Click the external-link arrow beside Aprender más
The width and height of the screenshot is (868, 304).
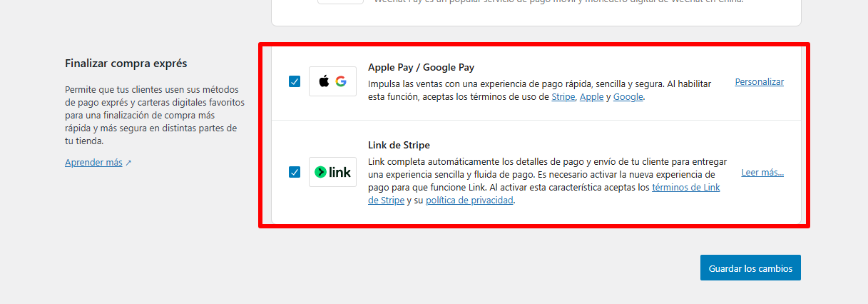tap(128, 163)
